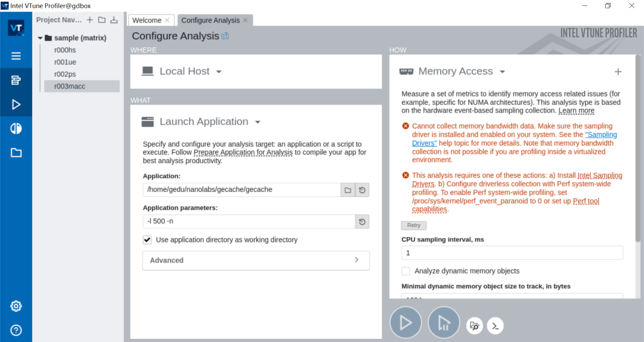The width and height of the screenshot is (644, 342).
Task: Open the hamburger menu in sidebar
Action: 16,56
